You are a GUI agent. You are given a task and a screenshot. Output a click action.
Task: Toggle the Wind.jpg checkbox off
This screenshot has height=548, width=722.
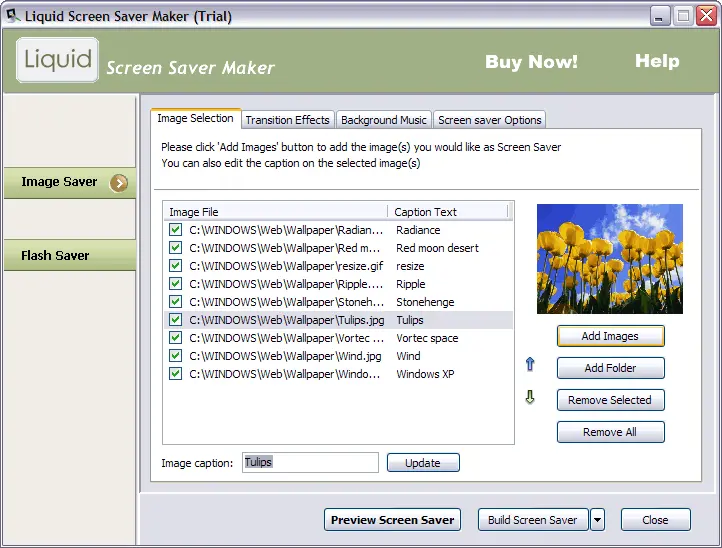click(176, 356)
